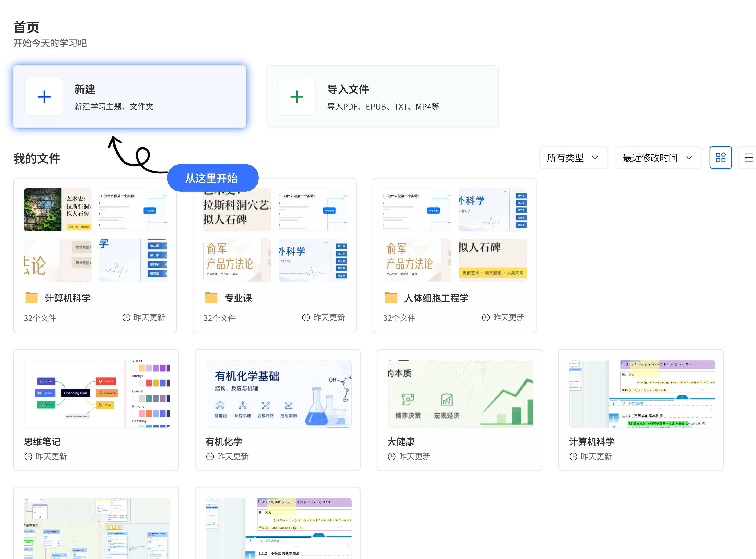Open the 思维笔记 mind map thumbnail
This screenshot has width=756, height=559.
pyautogui.click(x=97, y=394)
